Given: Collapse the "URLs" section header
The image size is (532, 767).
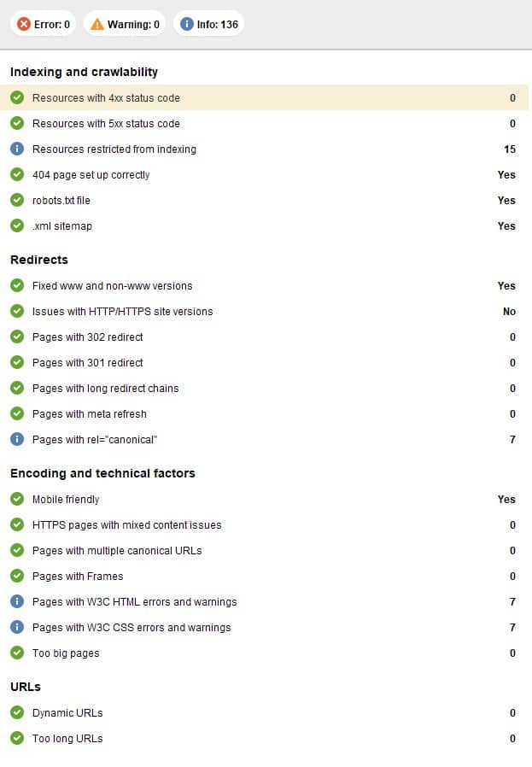Looking at the screenshot, I should (x=25, y=687).
